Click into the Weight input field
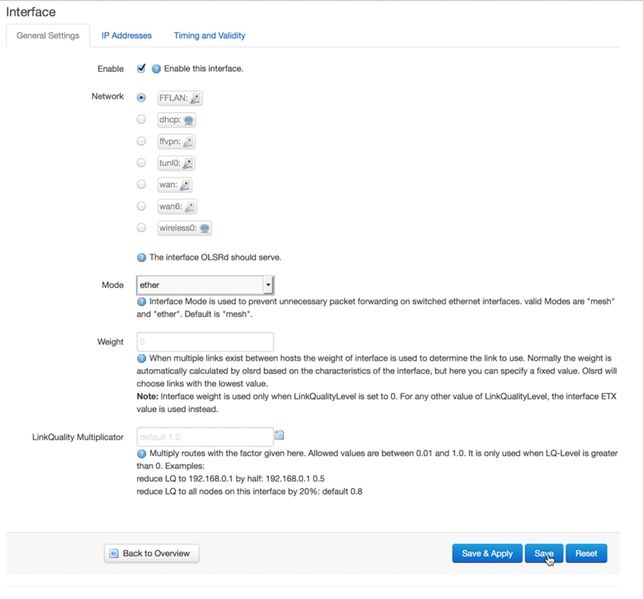 (x=204, y=342)
